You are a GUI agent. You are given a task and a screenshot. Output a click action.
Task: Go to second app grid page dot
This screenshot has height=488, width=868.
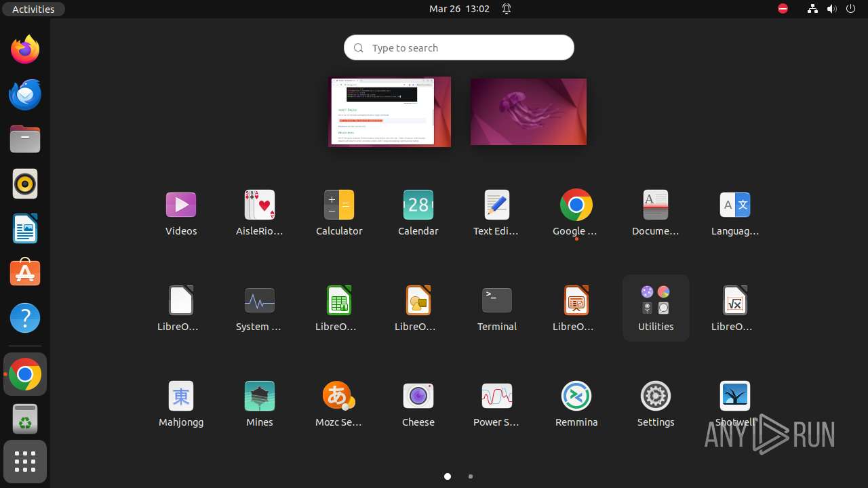[471, 476]
